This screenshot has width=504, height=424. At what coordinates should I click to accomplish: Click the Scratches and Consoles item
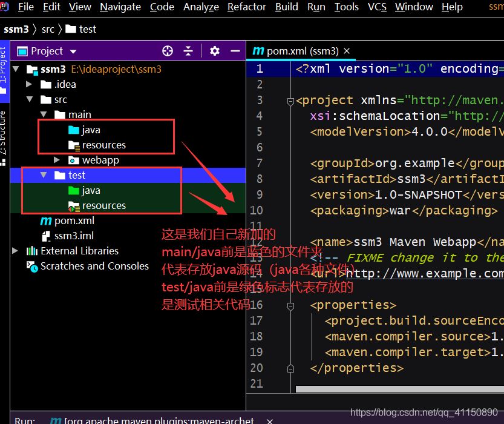click(x=94, y=266)
